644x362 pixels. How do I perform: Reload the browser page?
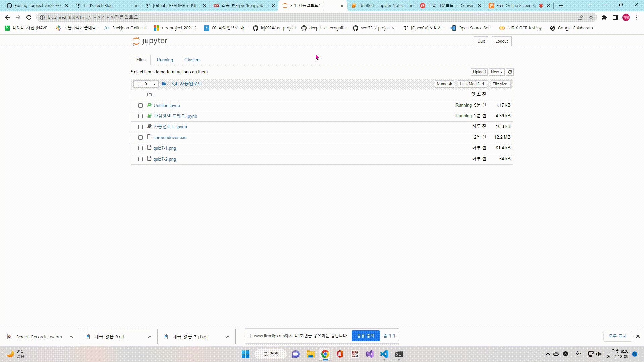(29, 17)
